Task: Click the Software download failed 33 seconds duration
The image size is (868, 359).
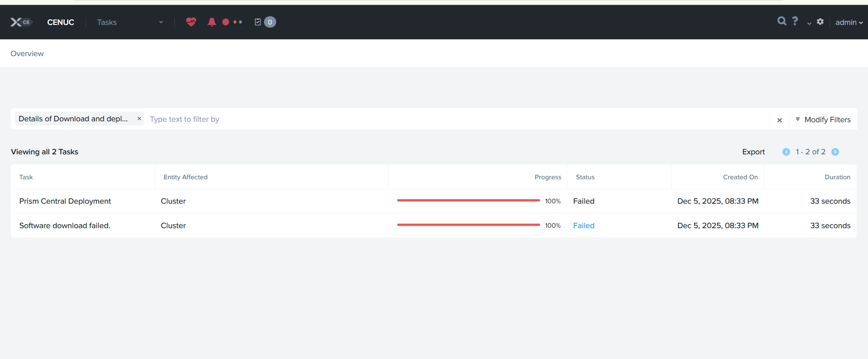Action: (830, 225)
